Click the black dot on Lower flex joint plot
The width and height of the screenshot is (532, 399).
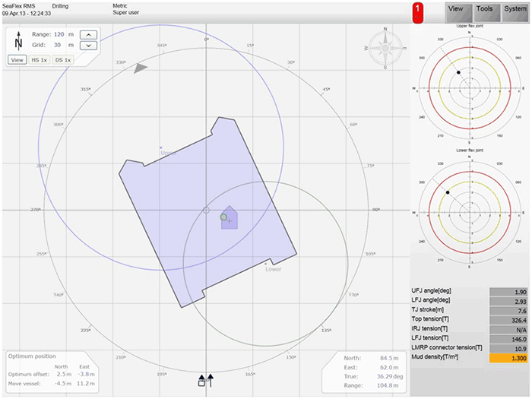(x=448, y=193)
